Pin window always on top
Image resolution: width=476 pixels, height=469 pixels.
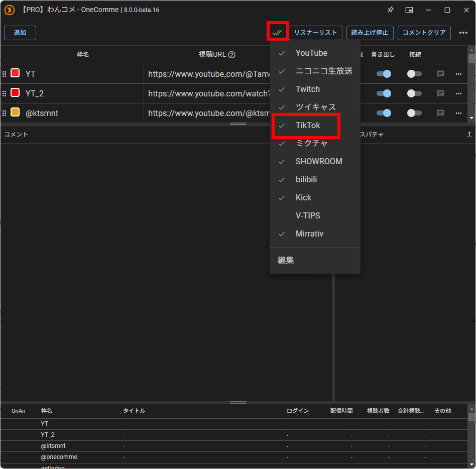tap(391, 10)
